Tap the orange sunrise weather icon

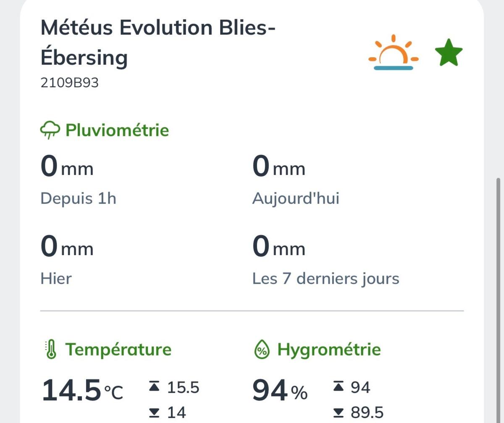pyautogui.click(x=394, y=52)
